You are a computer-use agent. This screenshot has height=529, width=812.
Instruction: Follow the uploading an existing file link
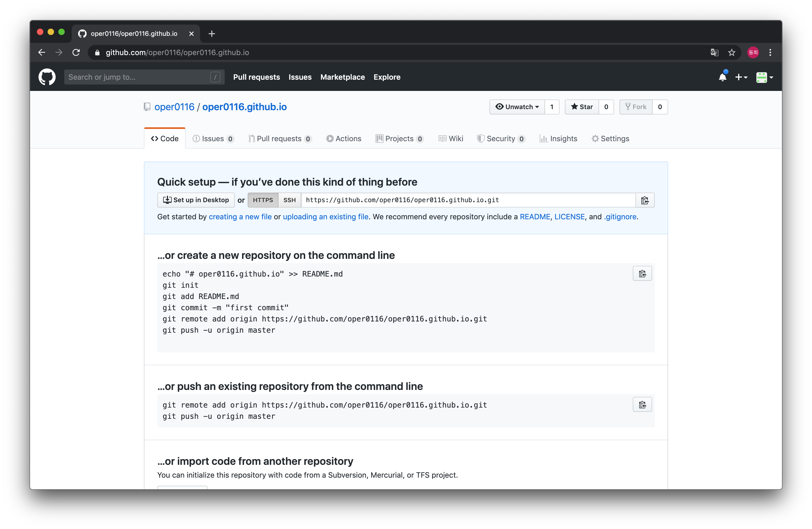[325, 217]
